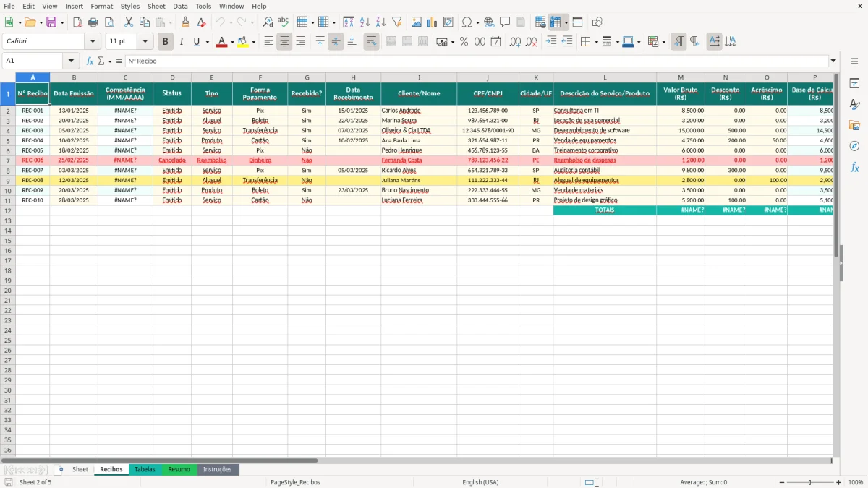The width and height of the screenshot is (868, 488).
Task: Open the Function Wizard icon
Action: (90, 61)
